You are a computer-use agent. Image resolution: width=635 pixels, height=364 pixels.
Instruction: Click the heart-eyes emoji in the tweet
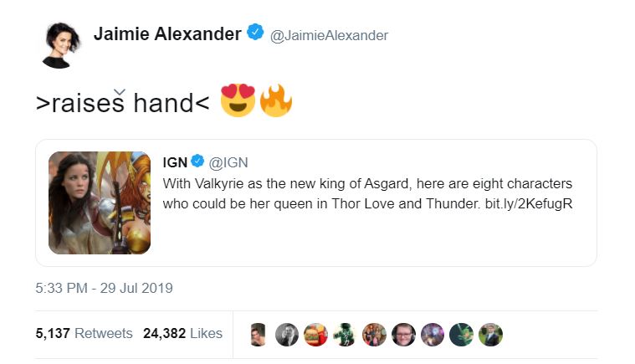237,102
